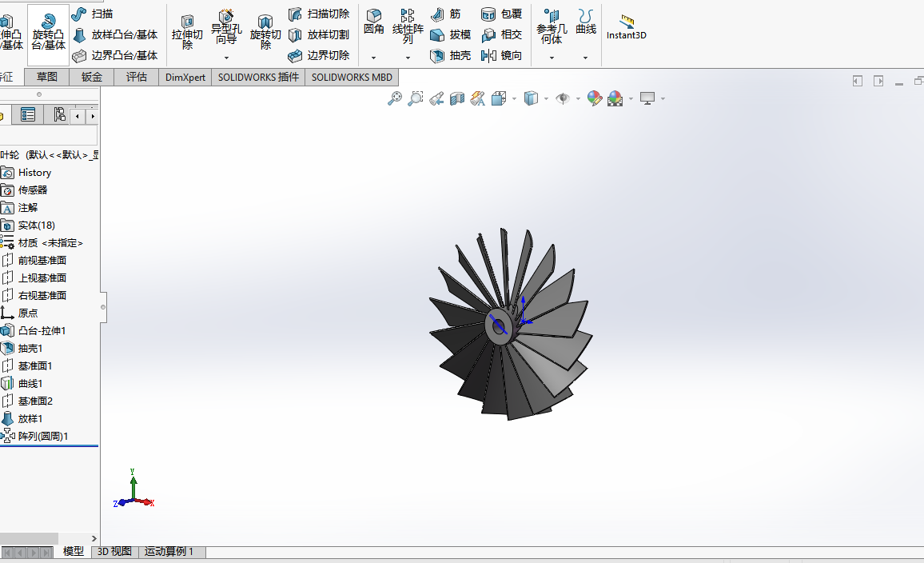Select the 拔模 draft tool
This screenshot has height=563, width=924.
(451, 34)
